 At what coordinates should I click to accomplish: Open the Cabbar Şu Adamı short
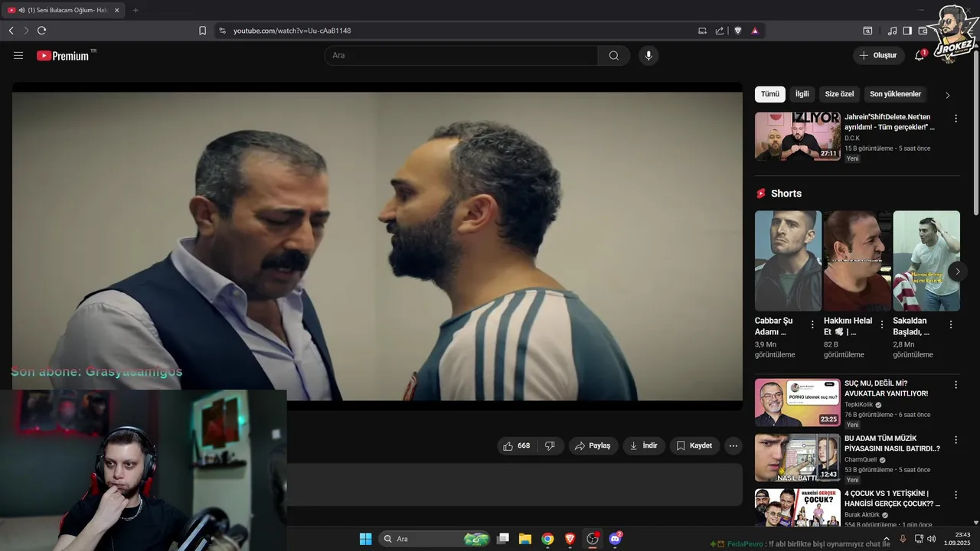click(788, 261)
